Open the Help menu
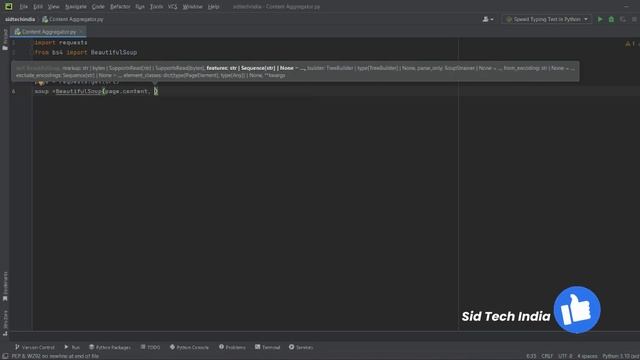 (x=213, y=7)
